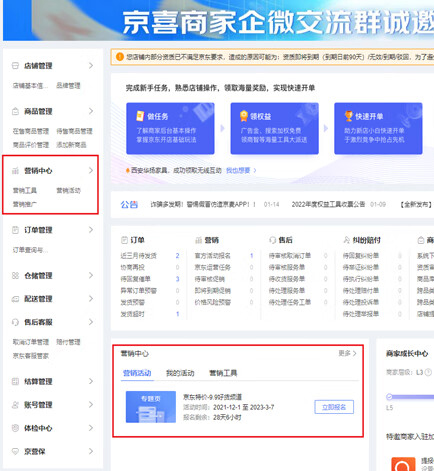Click the 营销中心 chart icon in sidebar

pyautogui.click(x=15, y=171)
